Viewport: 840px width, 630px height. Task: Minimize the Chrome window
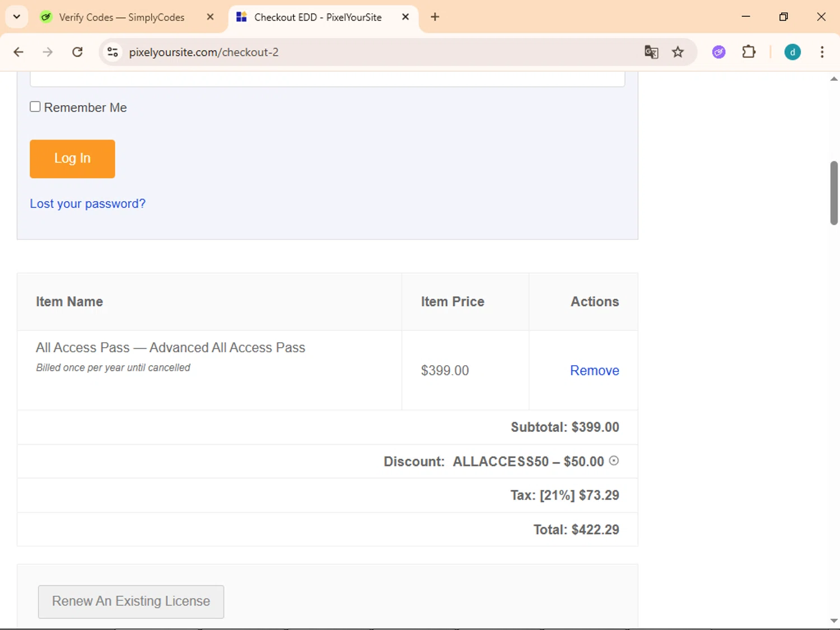(746, 17)
